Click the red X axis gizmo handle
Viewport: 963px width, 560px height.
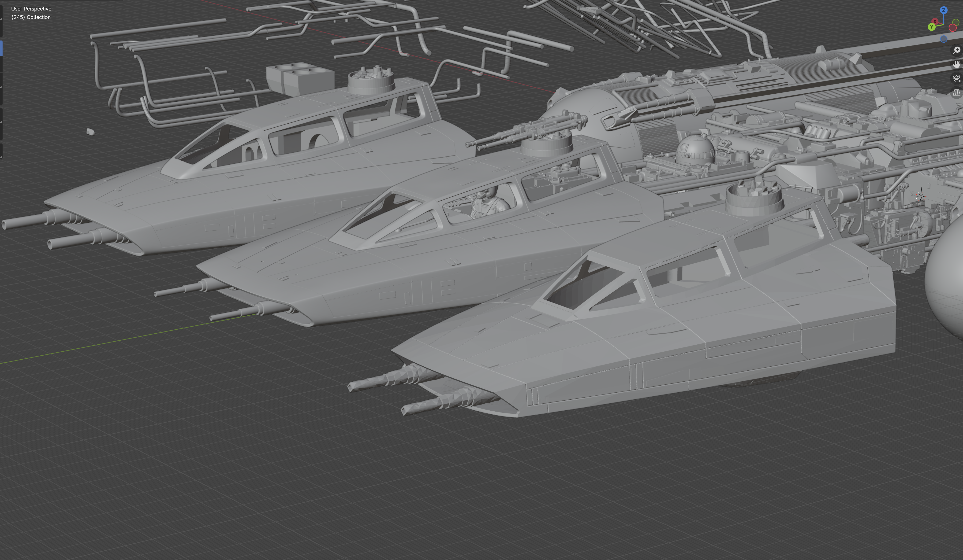click(x=935, y=21)
